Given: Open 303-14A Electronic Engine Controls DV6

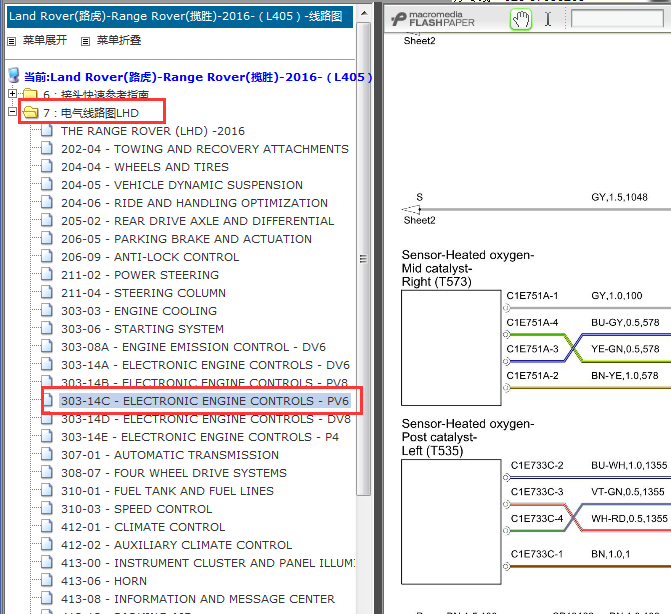Looking at the screenshot, I should coord(205,365).
